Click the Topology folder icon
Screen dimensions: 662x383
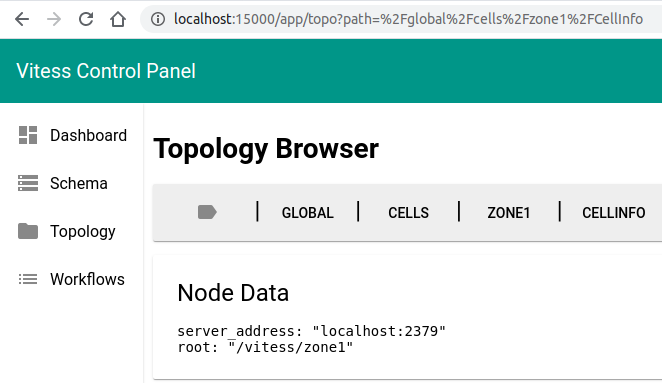pos(28,231)
